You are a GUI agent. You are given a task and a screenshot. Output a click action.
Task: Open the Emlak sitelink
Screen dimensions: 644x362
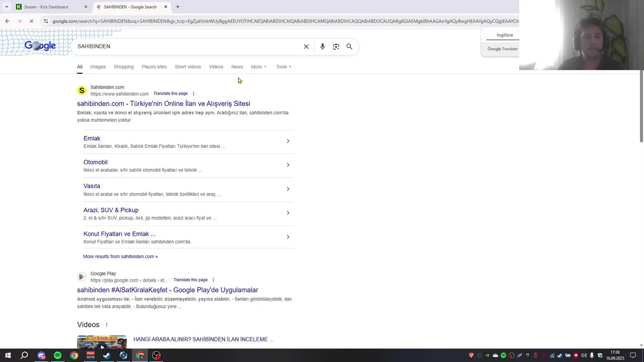click(92, 138)
